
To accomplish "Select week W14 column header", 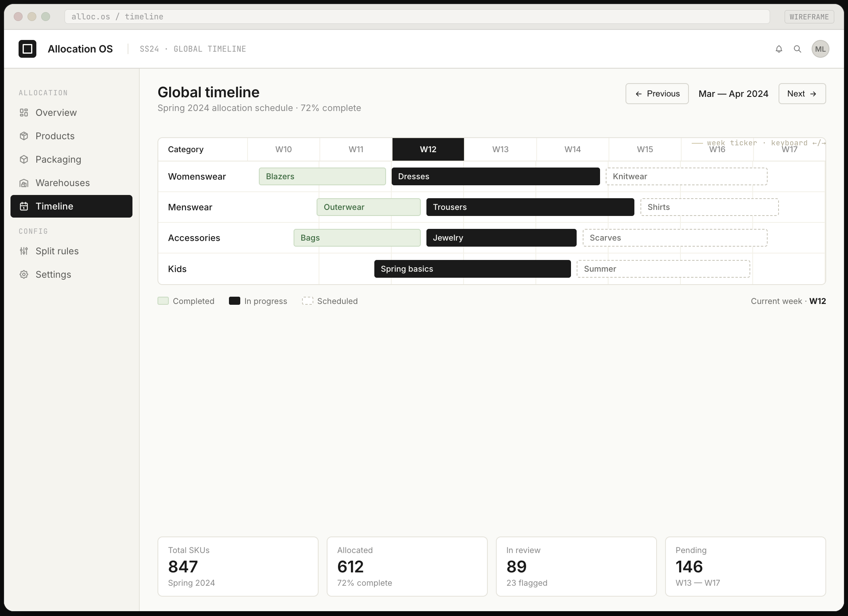I will (x=573, y=149).
